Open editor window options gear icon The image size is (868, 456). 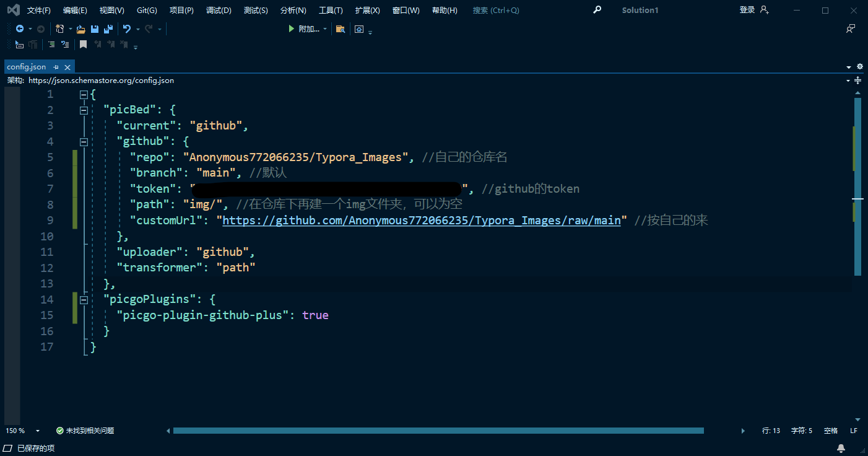coord(859,66)
